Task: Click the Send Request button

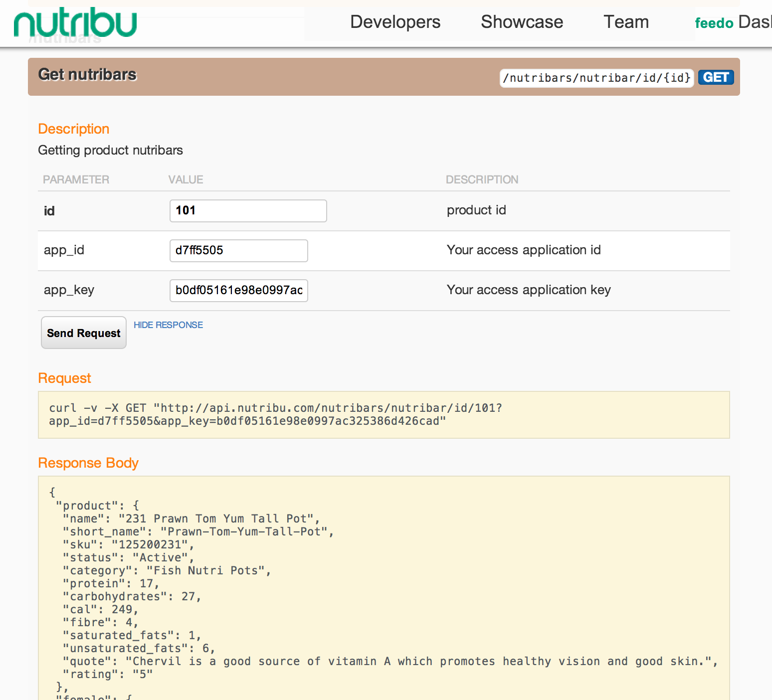Action: coord(84,333)
